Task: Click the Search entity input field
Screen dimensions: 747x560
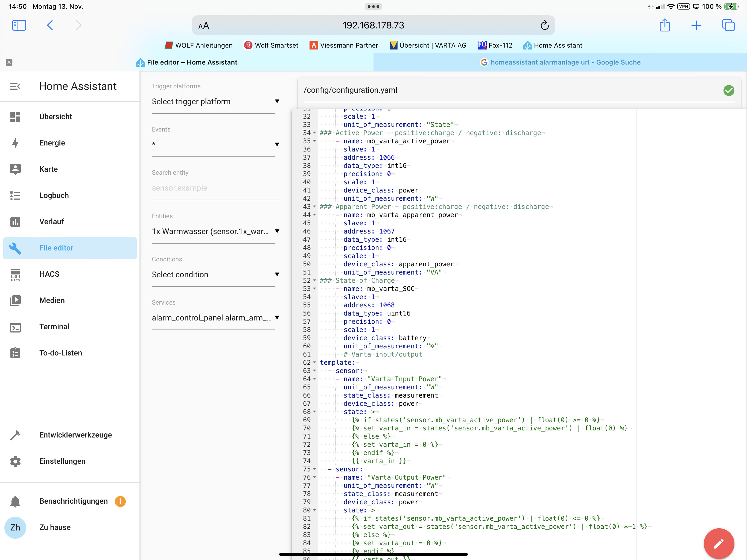Action: 215,188
